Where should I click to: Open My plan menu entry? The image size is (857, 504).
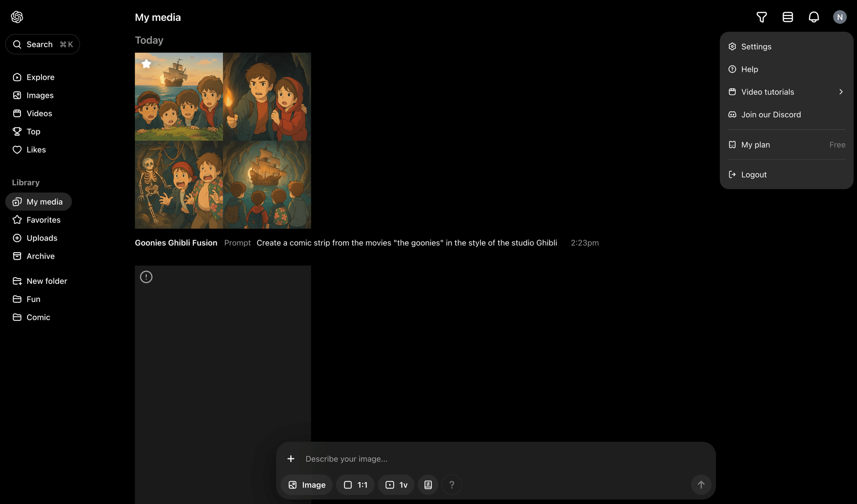click(x=787, y=145)
